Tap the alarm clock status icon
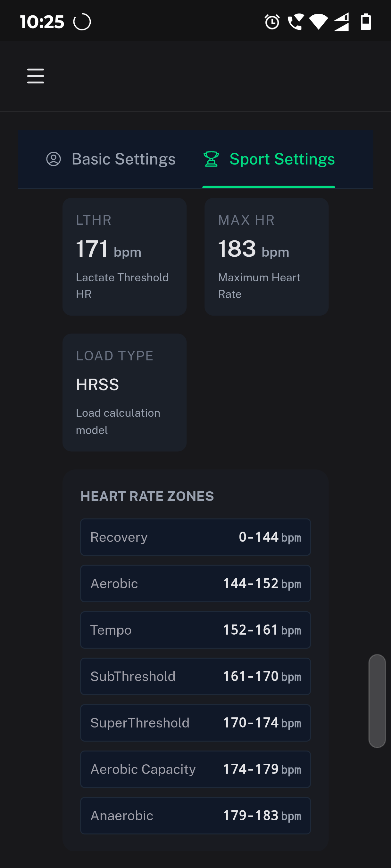The width and height of the screenshot is (391, 868). [272, 22]
